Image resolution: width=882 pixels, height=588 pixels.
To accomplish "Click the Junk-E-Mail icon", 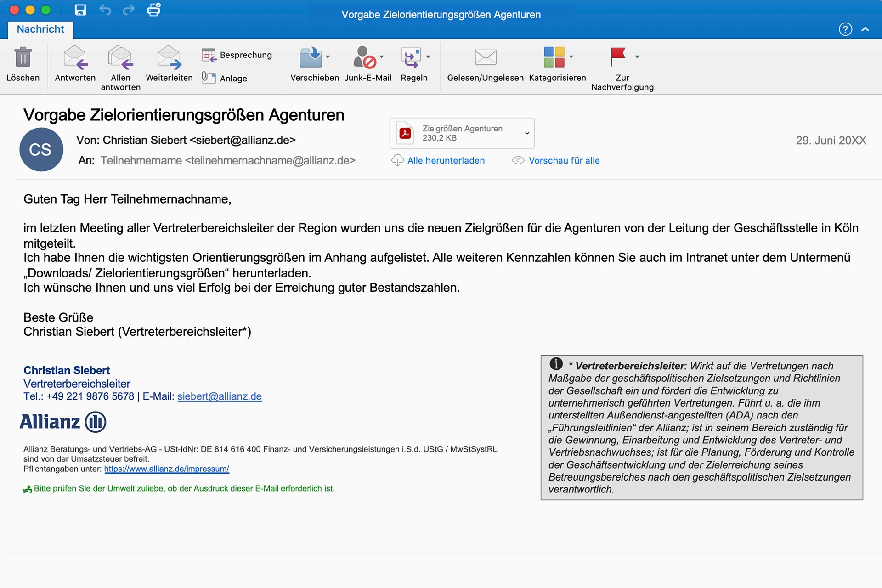I will (365, 57).
